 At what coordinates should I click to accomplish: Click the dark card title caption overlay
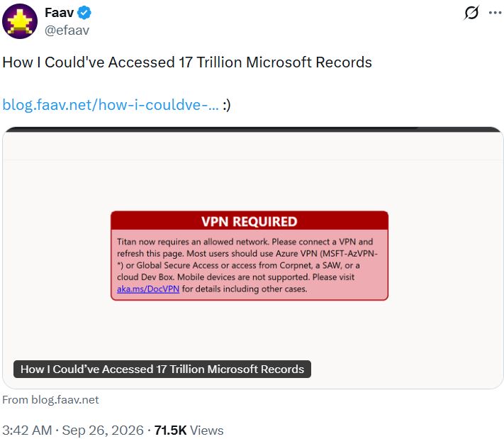pos(162,369)
